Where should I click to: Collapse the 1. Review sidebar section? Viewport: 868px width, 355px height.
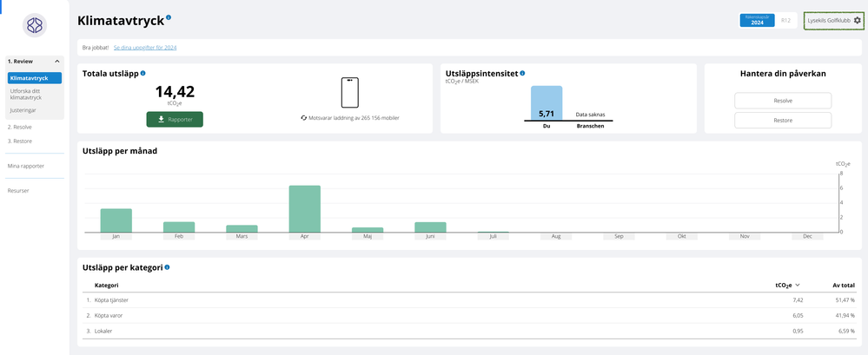click(x=56, y=62)
